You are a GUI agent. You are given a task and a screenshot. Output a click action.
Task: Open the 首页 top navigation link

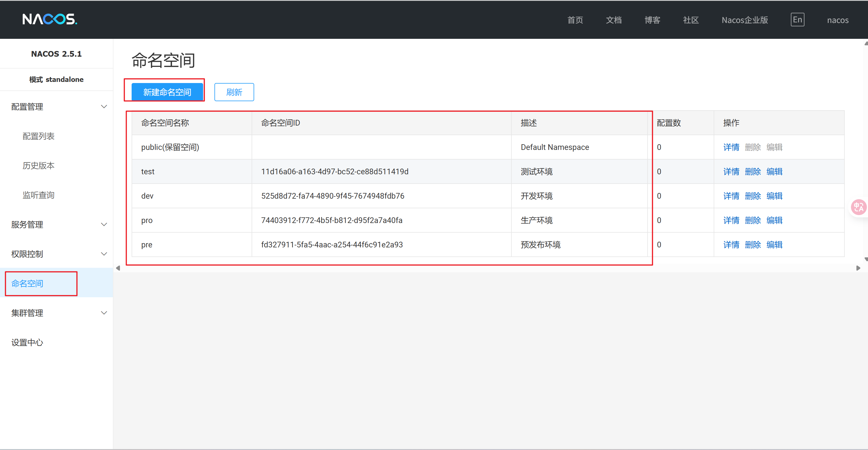click(575, 20)
